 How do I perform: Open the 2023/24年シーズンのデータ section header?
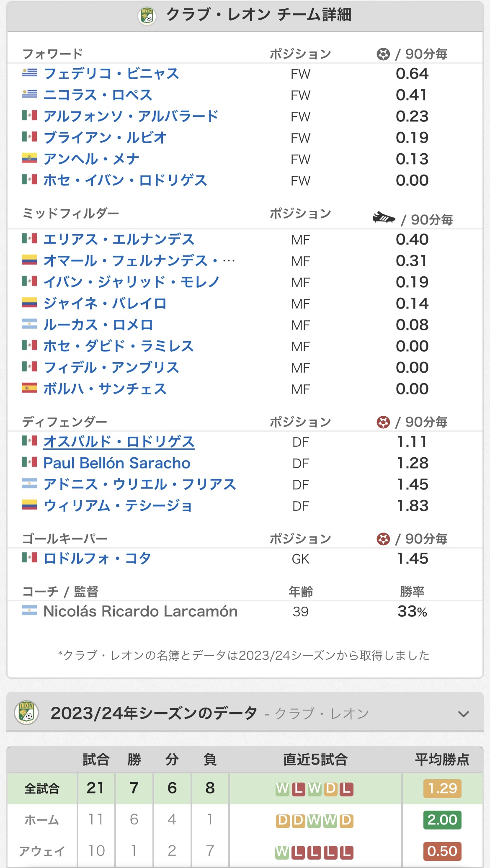click(154, 713)
